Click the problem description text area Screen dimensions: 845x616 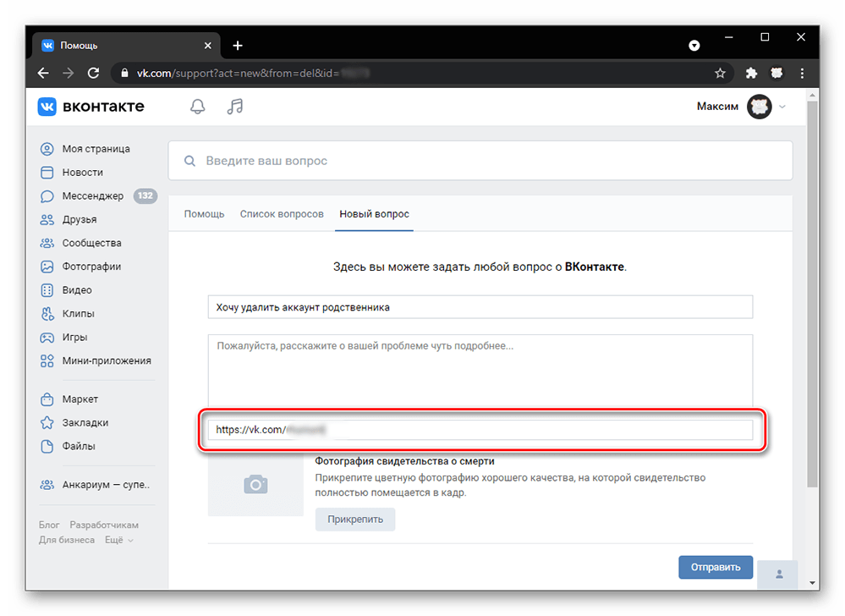coord(480,371)
